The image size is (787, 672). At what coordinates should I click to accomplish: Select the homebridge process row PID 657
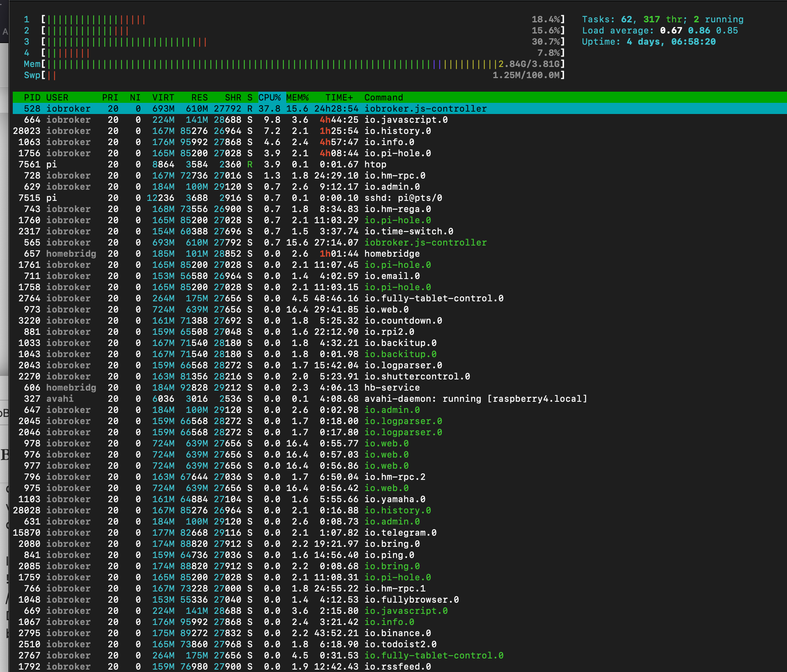(x=392, y=254)
